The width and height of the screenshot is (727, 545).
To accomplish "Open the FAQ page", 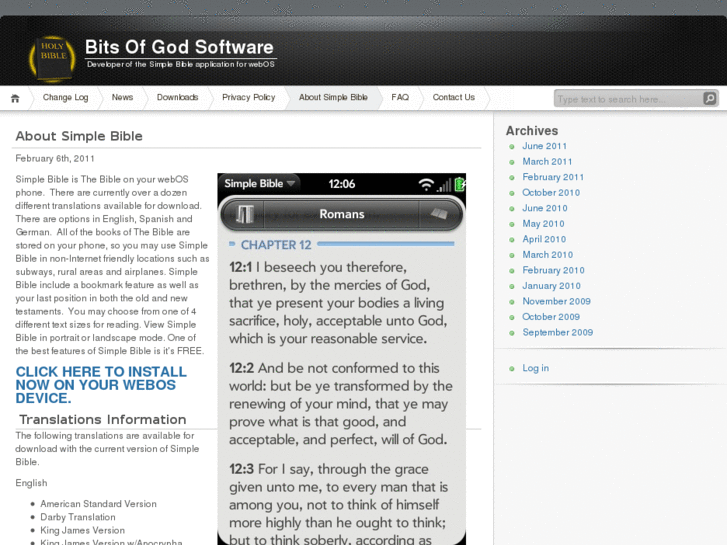I will [400, 97].
